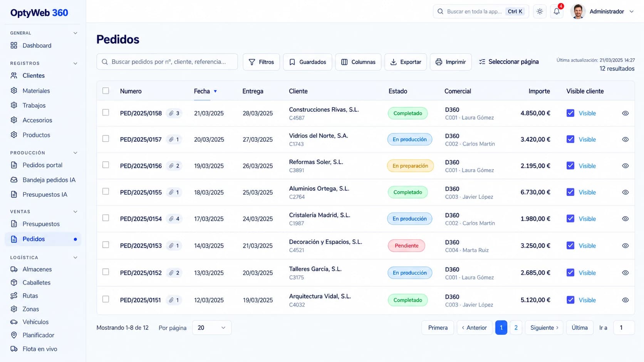Click the administrator avatar photo
Viewport: 644px width, 362px height.
(x=578, y=12)
